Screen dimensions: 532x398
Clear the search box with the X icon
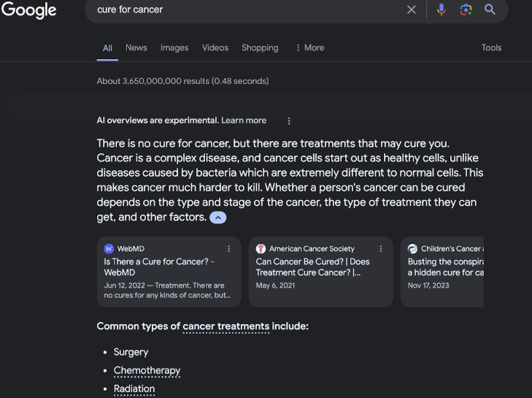[x=411, y=9]
